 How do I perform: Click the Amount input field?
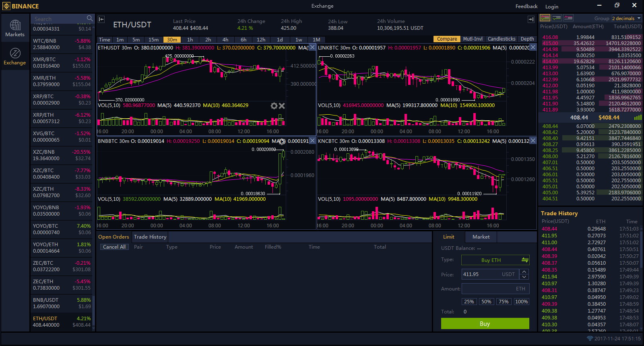pyautogui.click(x=495, y=288)
